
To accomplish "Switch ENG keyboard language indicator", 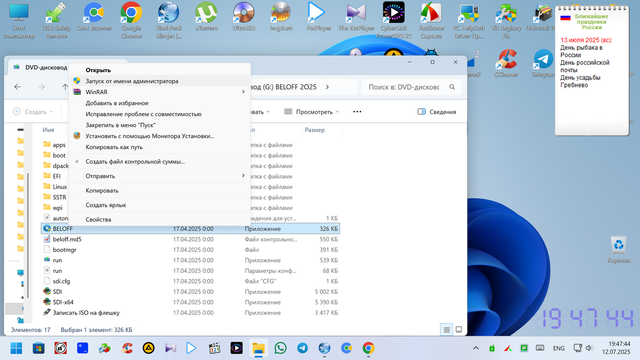I will click(x=558, y=348).
